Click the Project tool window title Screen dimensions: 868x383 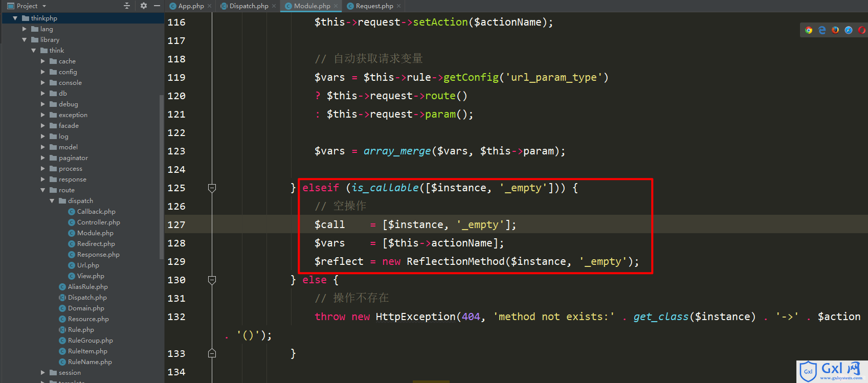(x=27, y=6)
